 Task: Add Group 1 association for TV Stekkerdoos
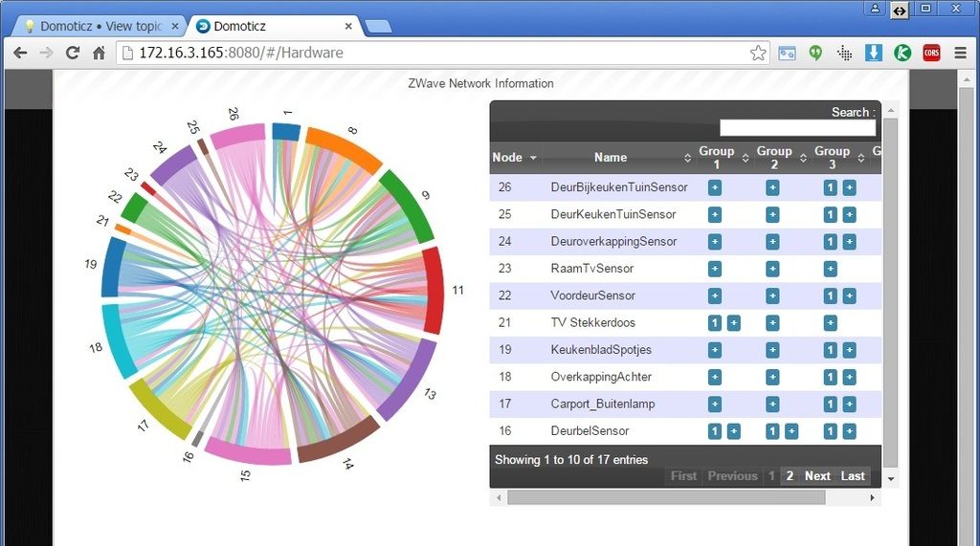click(734, 323)
